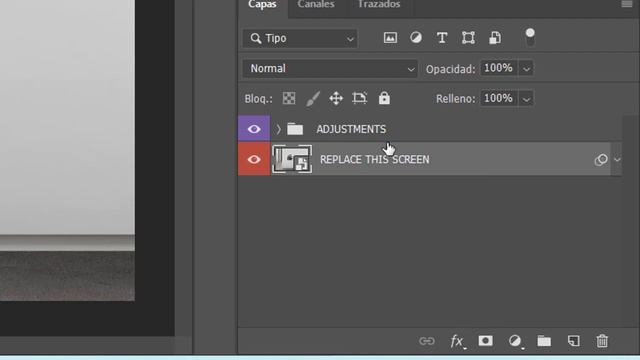The width and height of the screenshot is (640, 360).
Task: Switch to the Capas tab
Action: tap(262, 5)
